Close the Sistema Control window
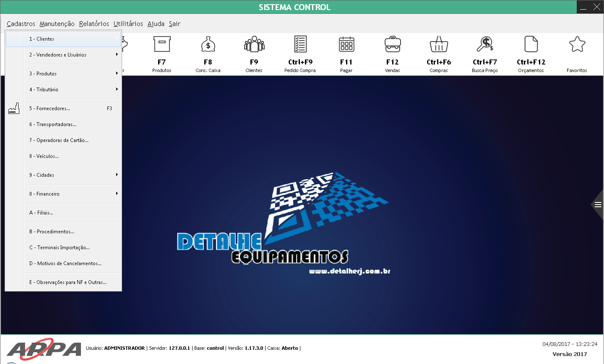This screenshot has height=364, width=604. tap(597, 7)
